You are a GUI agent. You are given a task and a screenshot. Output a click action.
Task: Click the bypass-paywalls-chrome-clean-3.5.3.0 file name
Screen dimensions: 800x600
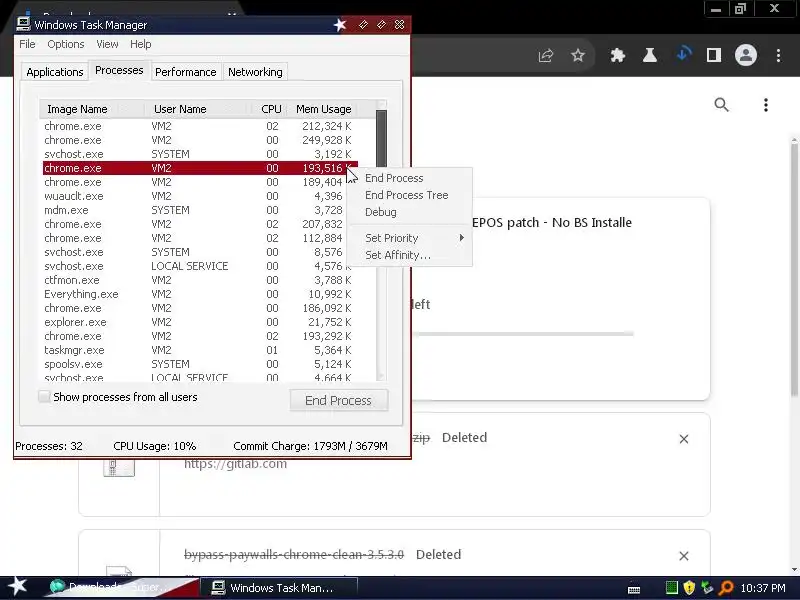294,554
